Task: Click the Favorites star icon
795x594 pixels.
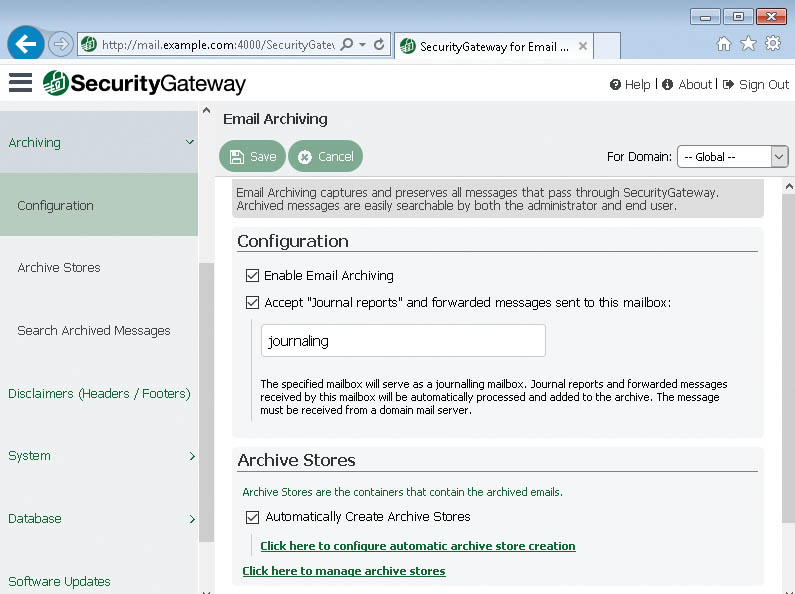Action: pyautogui.click(x=748, y=44)
